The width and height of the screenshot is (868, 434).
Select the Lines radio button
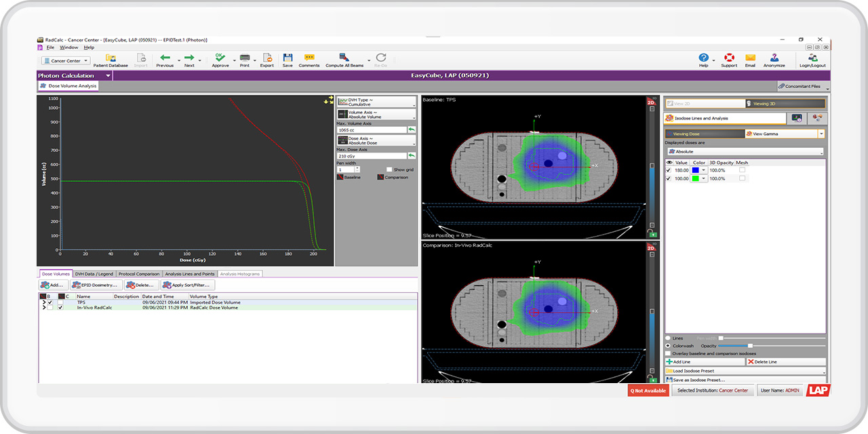click(669, 338)
